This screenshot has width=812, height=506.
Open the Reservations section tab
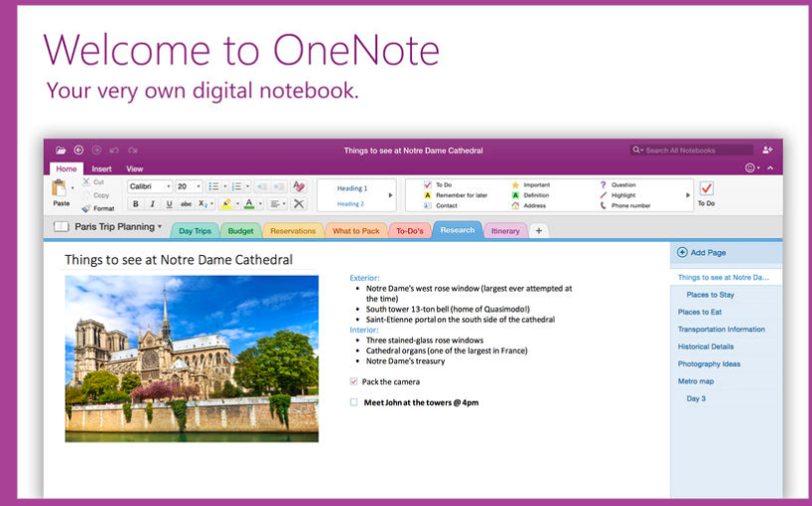coord(293,231)
